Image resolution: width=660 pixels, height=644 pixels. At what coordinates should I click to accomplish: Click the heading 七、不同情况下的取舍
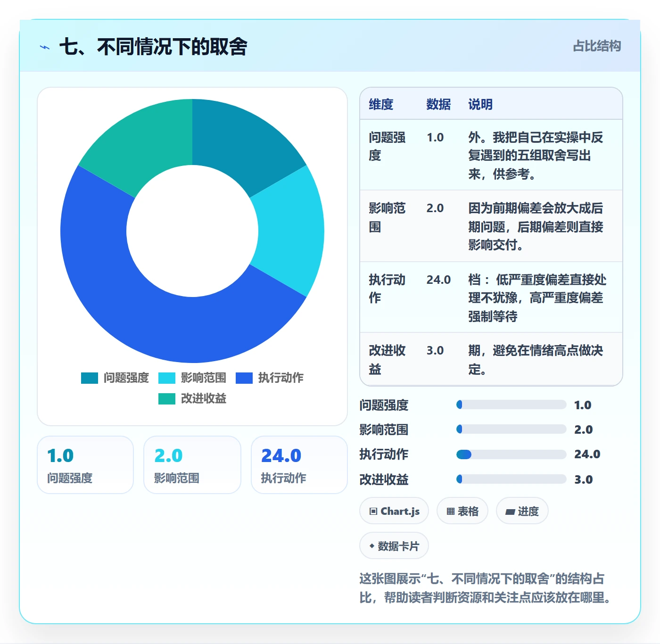coord(153,47)
